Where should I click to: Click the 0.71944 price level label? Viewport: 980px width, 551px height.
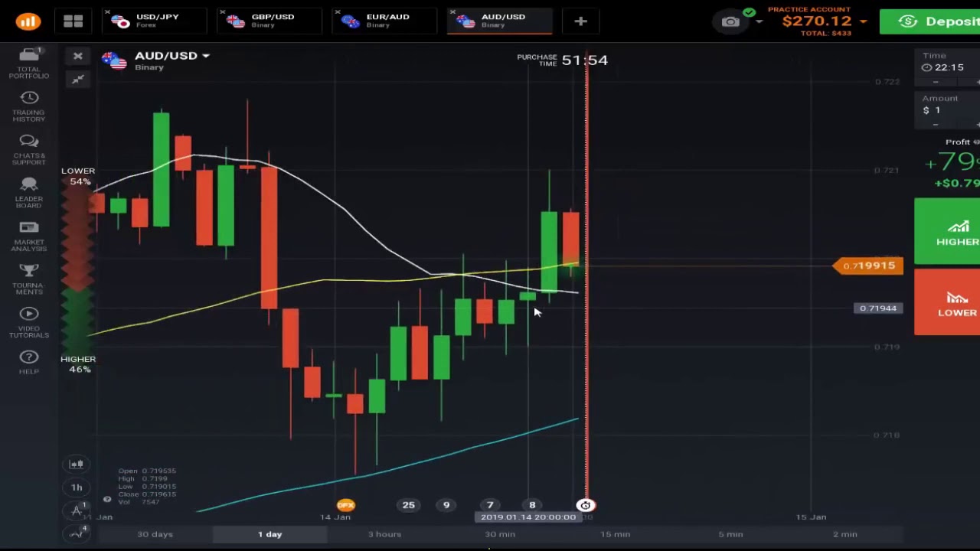tap(877, 308)
